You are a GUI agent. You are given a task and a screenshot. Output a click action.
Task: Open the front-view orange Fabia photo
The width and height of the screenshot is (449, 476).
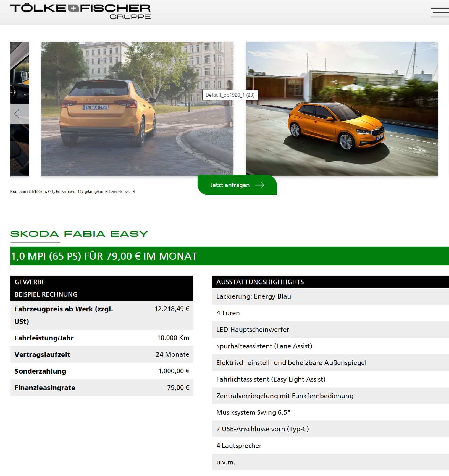pos(342,109)
